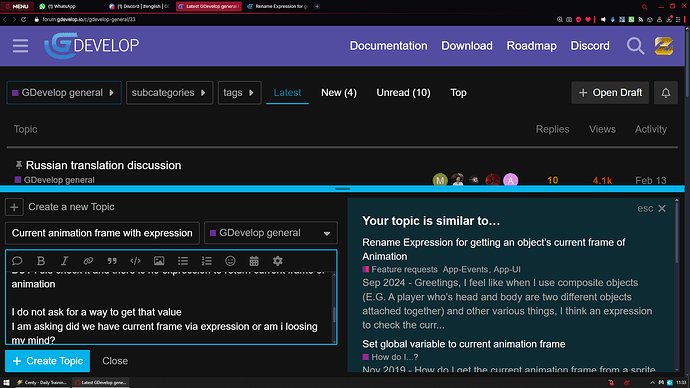Expand the tags filter
The height and width of the screenshot is (388, 690).
(239, 93)
